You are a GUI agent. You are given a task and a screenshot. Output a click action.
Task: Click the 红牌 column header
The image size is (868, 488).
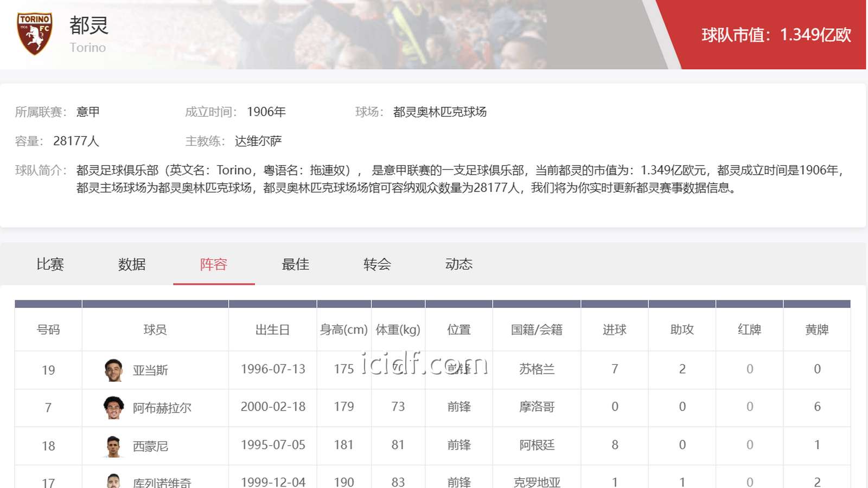[x=750, y=330]
